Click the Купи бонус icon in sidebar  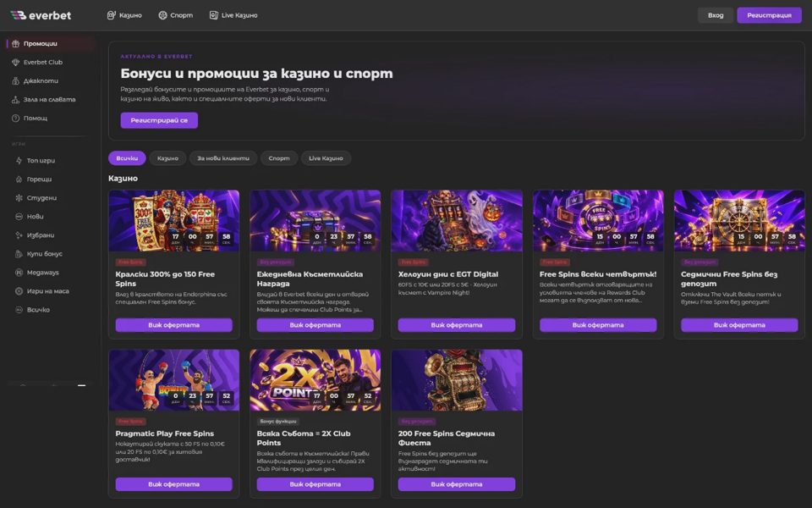click(19, 254)
